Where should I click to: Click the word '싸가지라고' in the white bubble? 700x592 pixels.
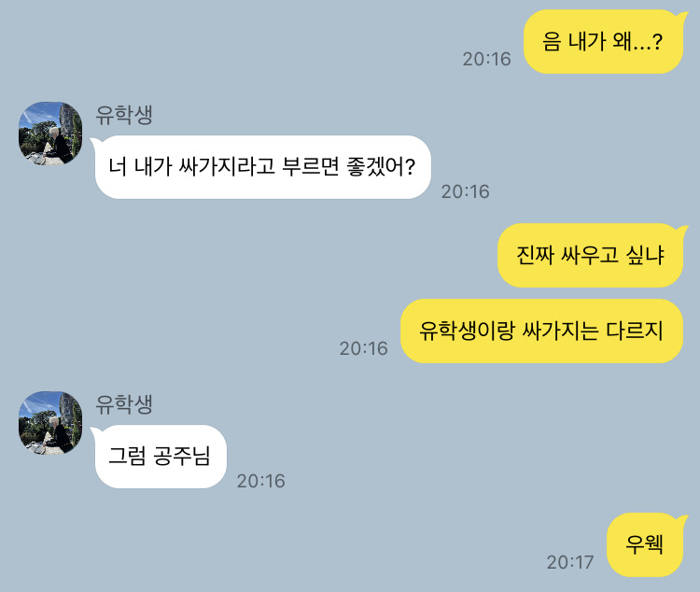point(227,166)
